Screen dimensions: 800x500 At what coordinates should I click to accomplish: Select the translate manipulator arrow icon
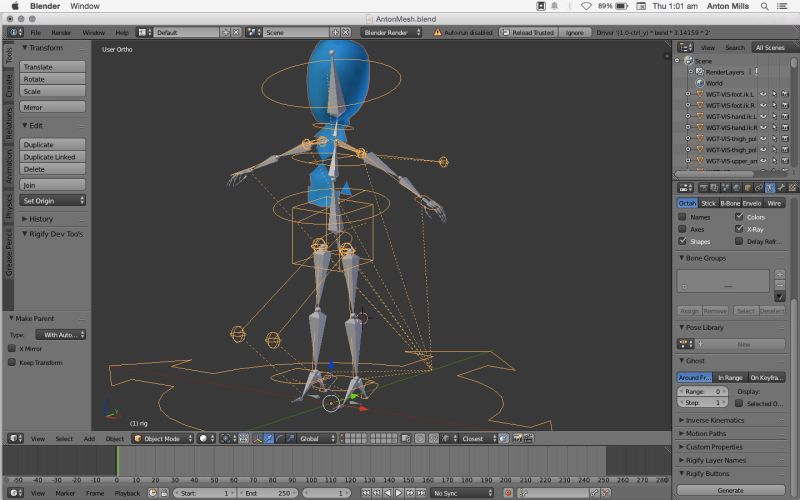[x=268, y=438]
